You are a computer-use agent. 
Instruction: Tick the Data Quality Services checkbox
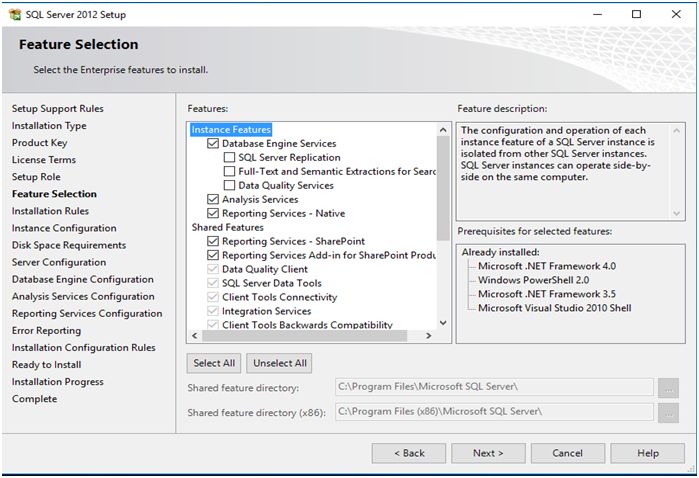pyautogui.click(x=229, y=185)
